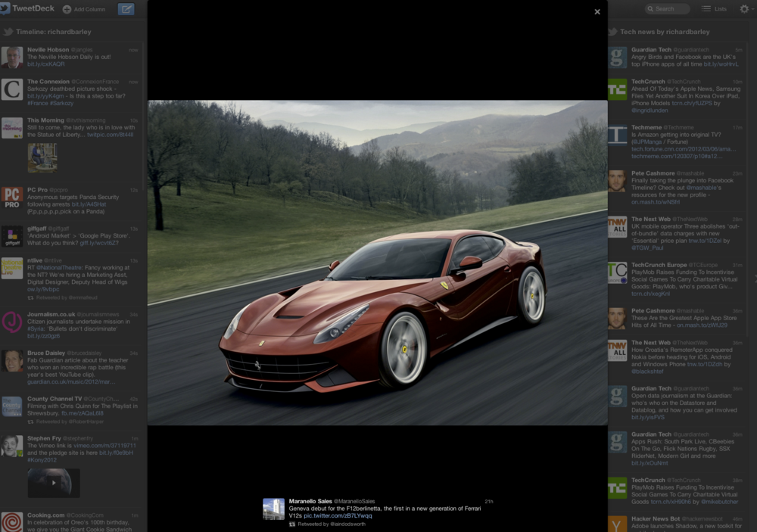757x532 pixels.
Task: Click the Add Column plus icon
Action: [67, 9]
